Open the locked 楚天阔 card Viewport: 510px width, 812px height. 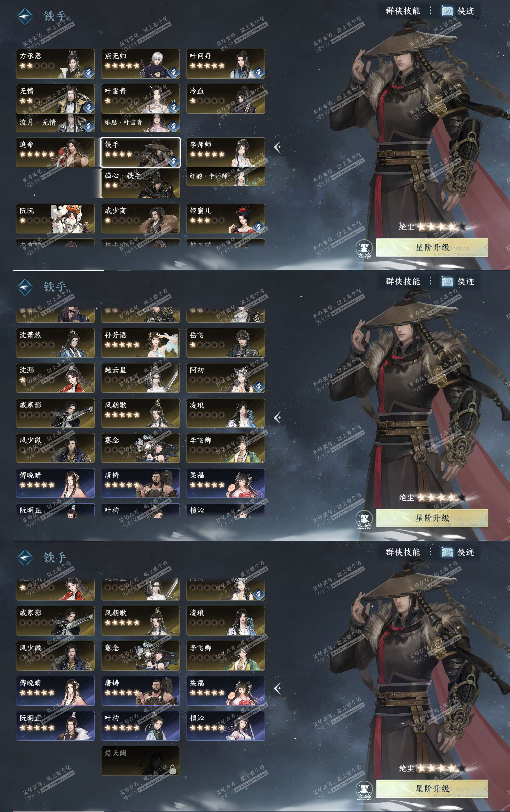click(141, 761)
